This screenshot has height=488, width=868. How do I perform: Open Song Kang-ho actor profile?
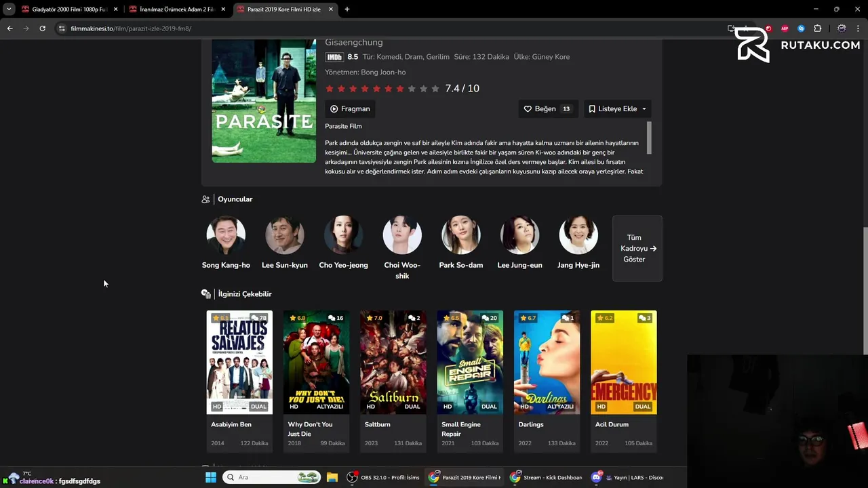click(x=226, y=243)
